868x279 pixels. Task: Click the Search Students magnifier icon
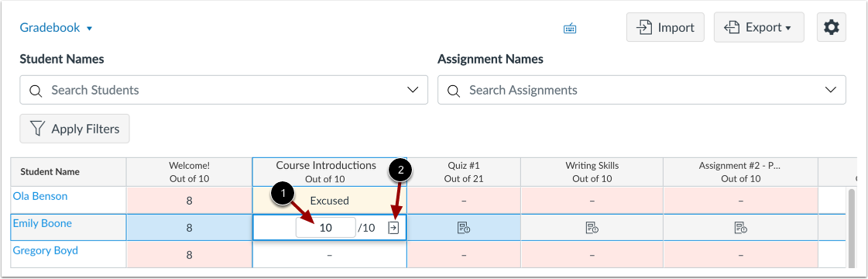click(x=36, y=90)
